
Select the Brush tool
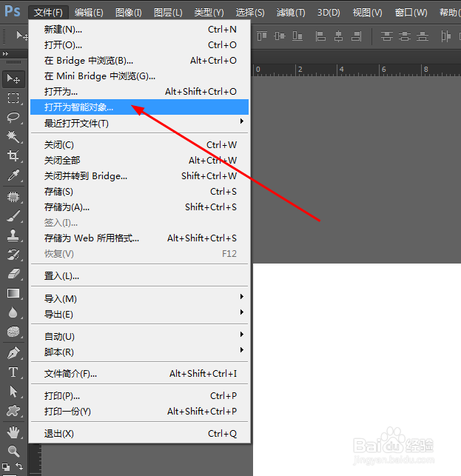coord(13,216)
